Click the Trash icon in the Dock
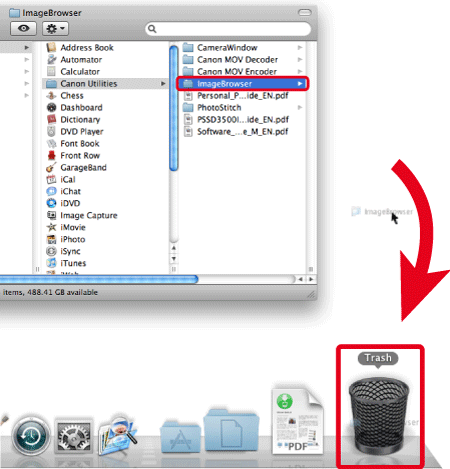Image resolution: width=450 pixels, height=469 pixels. 379,414
